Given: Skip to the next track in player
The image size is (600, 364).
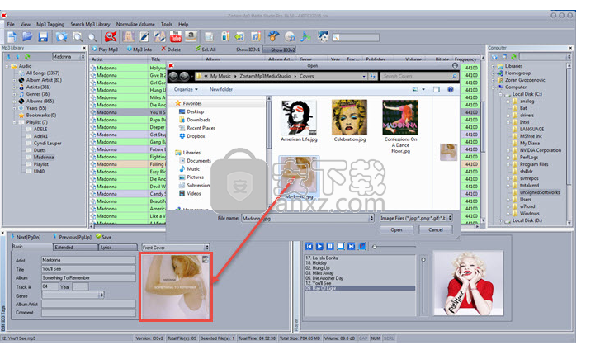Looking at the screenshot, I should [x=352, y=247].
